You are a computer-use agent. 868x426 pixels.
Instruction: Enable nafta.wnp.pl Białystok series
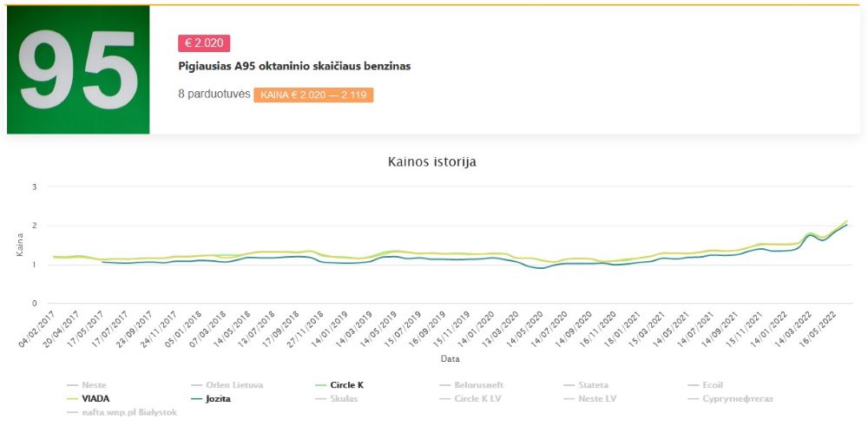[122, 413]
